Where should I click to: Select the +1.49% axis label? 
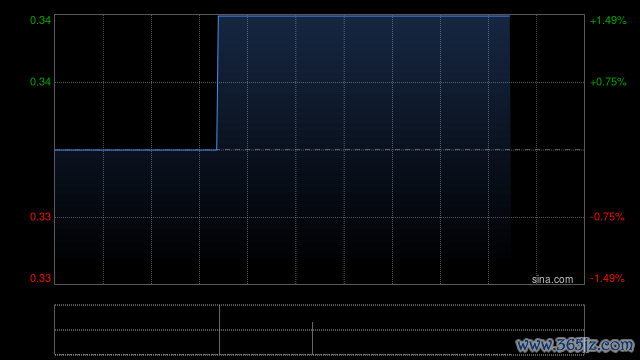click(x=608, y=20)
